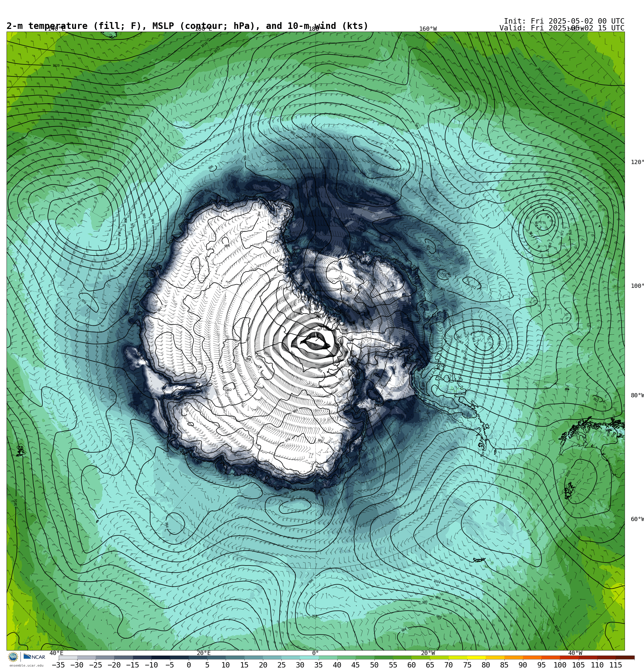The image size is (644, 669).
Task: Click the colorbar label "35"
Action: coord(318,665)
